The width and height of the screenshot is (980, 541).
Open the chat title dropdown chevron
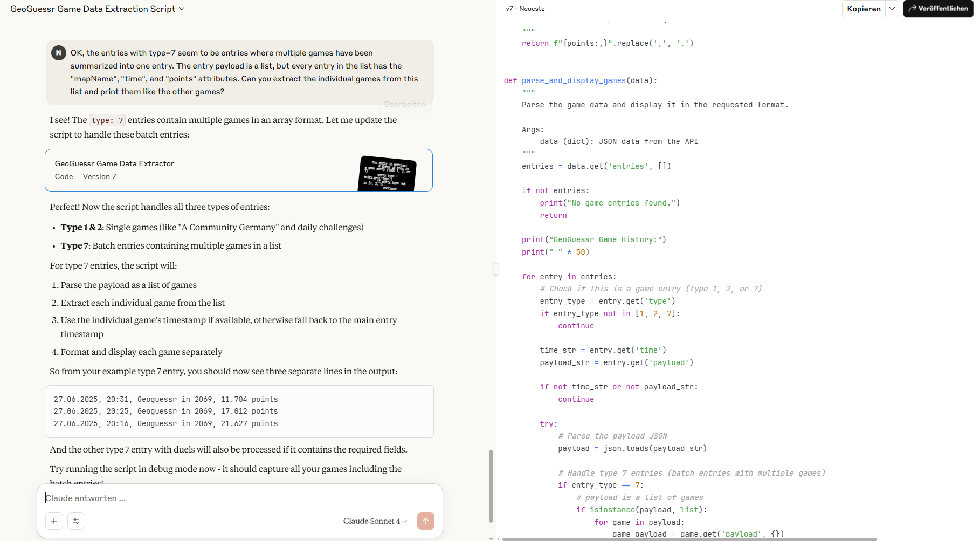click(x=182, y=9)
